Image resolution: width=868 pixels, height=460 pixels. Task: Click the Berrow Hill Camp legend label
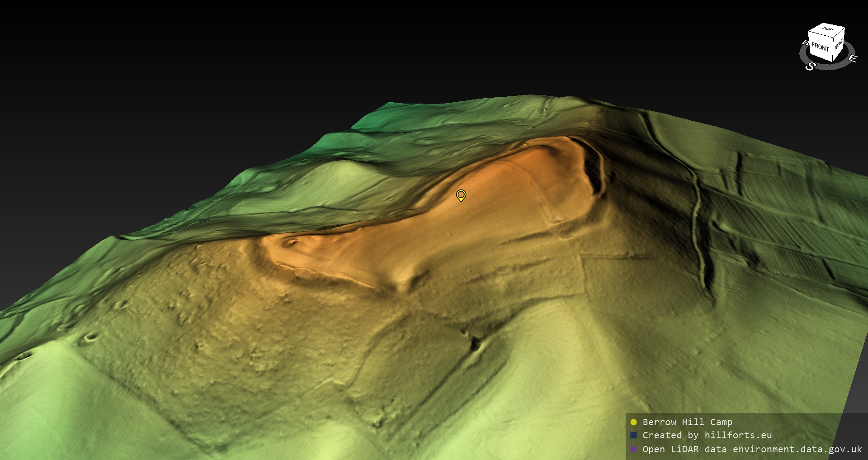[687, 422]
